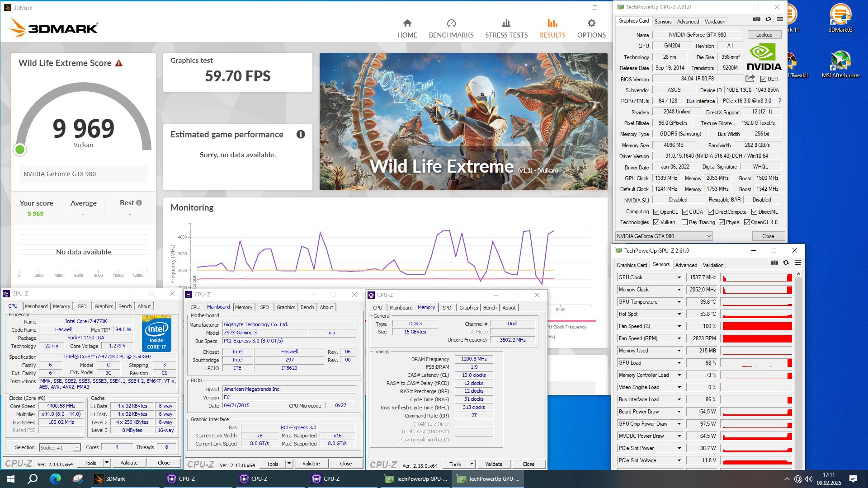Screen dimensions: 868x488
Task: Expand the Fan Speed (RPM) dropdown
Action: point(679,338)
